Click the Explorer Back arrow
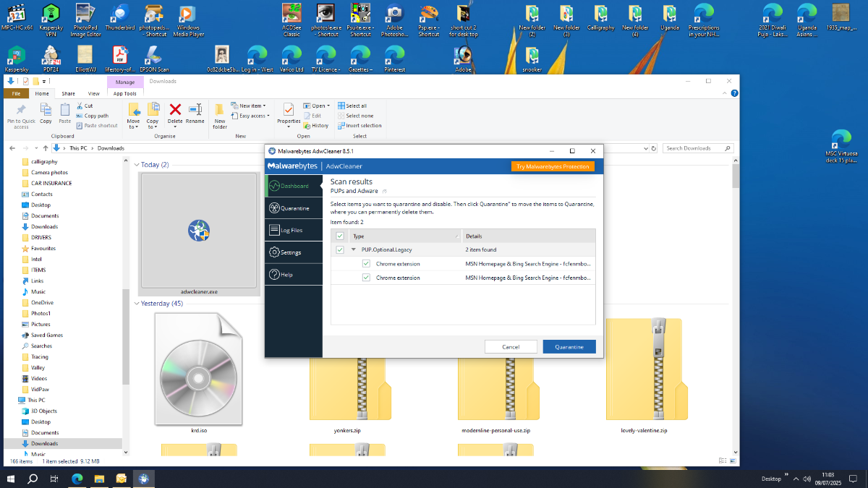Screen dimensions: 868x488 tap(12, 148)
